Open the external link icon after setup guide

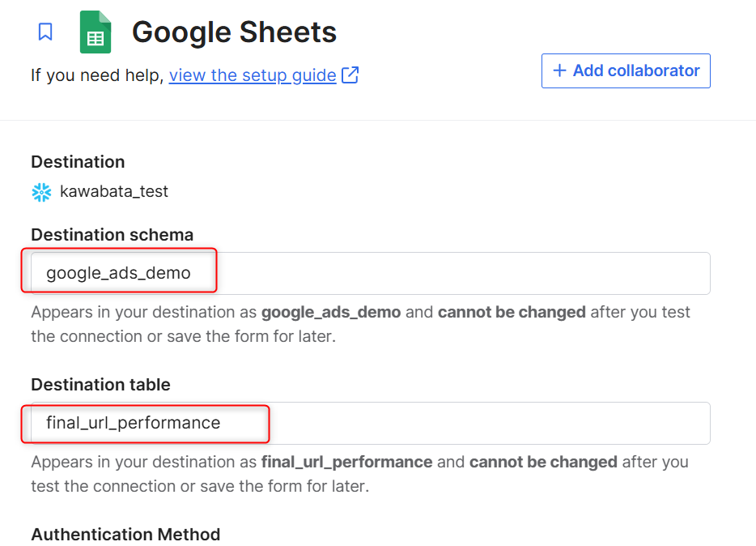350,75
